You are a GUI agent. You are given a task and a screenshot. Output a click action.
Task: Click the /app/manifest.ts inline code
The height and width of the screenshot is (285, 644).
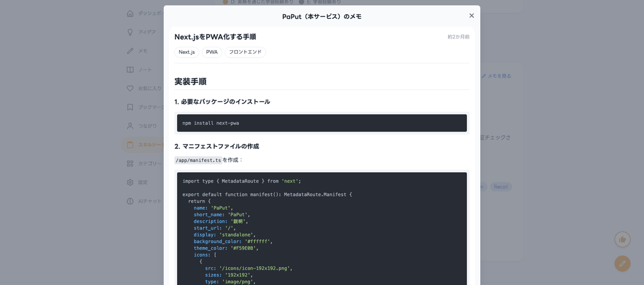(x=198, y=160)
